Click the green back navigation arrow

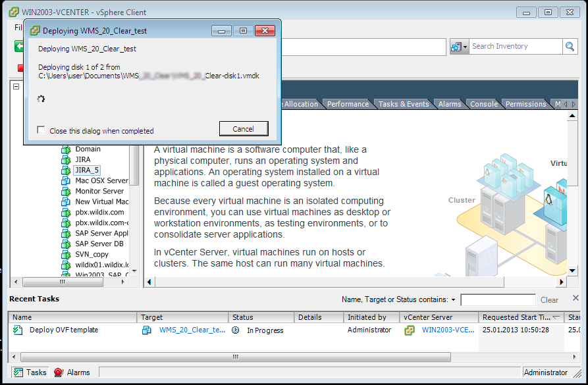(x=18, y=47)
